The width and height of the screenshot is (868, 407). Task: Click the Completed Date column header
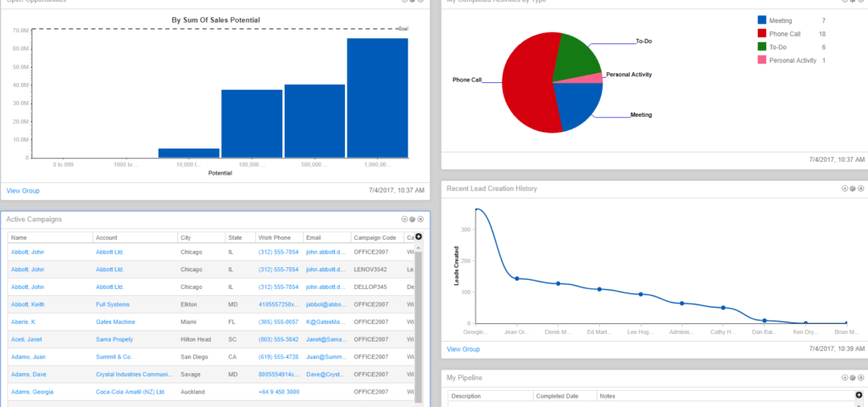point(565,396)
